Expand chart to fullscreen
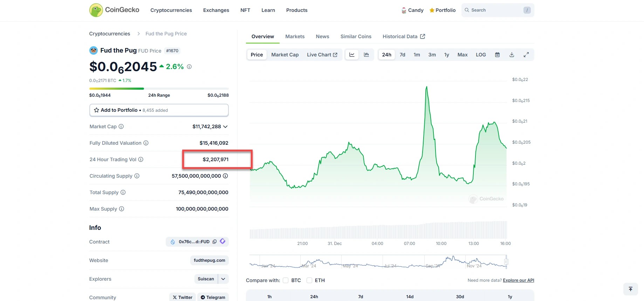The height and width of the screenshot is (301, 644). click(526, 55)
